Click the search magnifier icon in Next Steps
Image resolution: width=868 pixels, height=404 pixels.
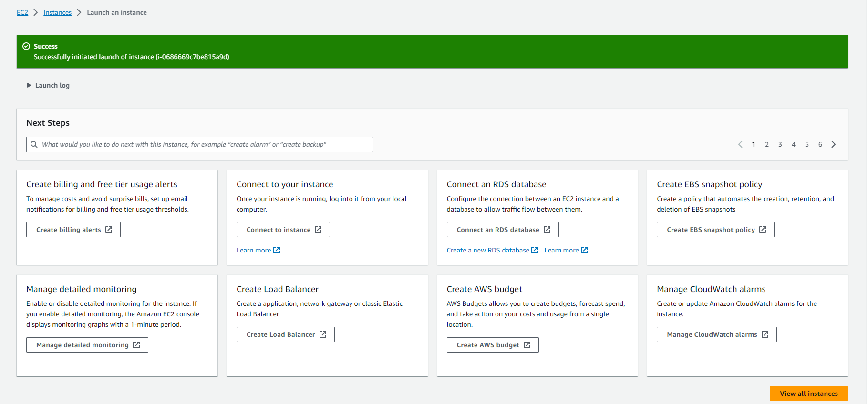[x=34, y=144]
